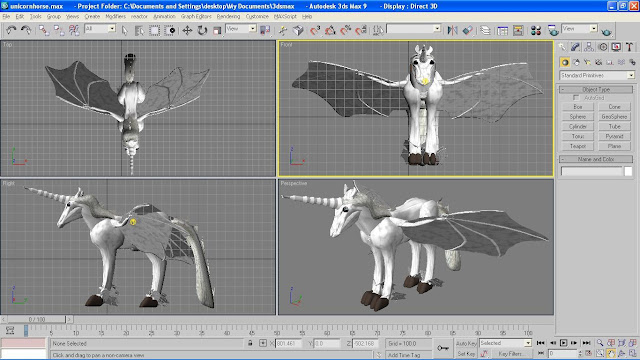Activate the Select and Move tool
The height and width of the screenshot is (360, 640).
187,30
